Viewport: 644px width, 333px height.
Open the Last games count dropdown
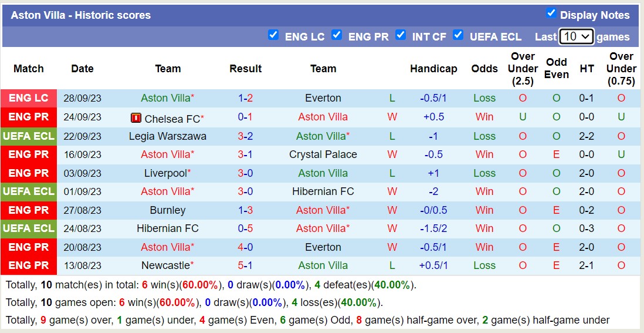[577, 36]
